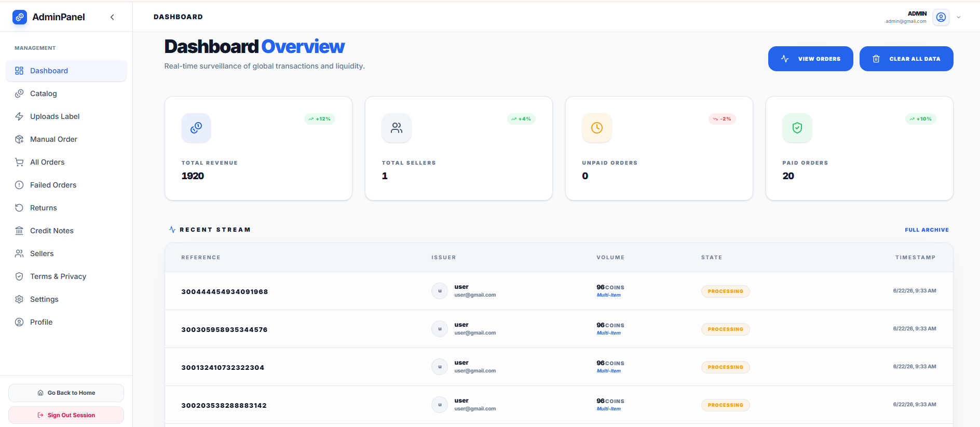
Task: Click the +10% paid orders badge
Action: 921,119
